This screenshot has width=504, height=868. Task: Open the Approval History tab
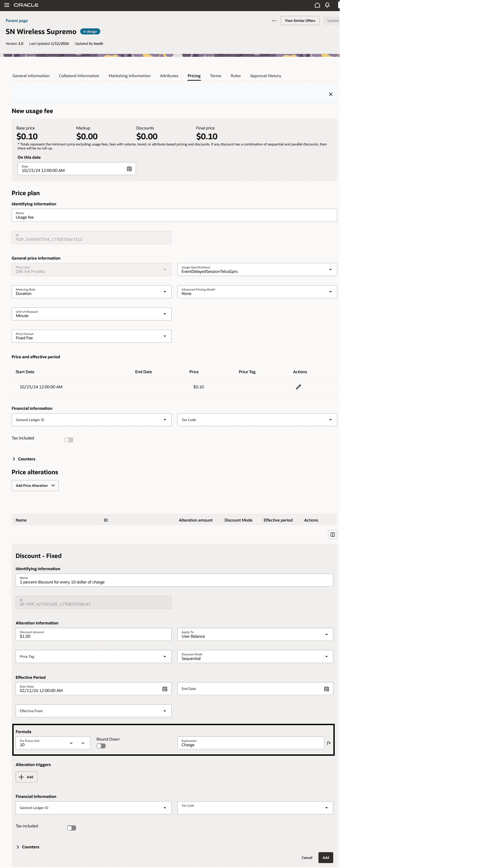tap(265, 76)
